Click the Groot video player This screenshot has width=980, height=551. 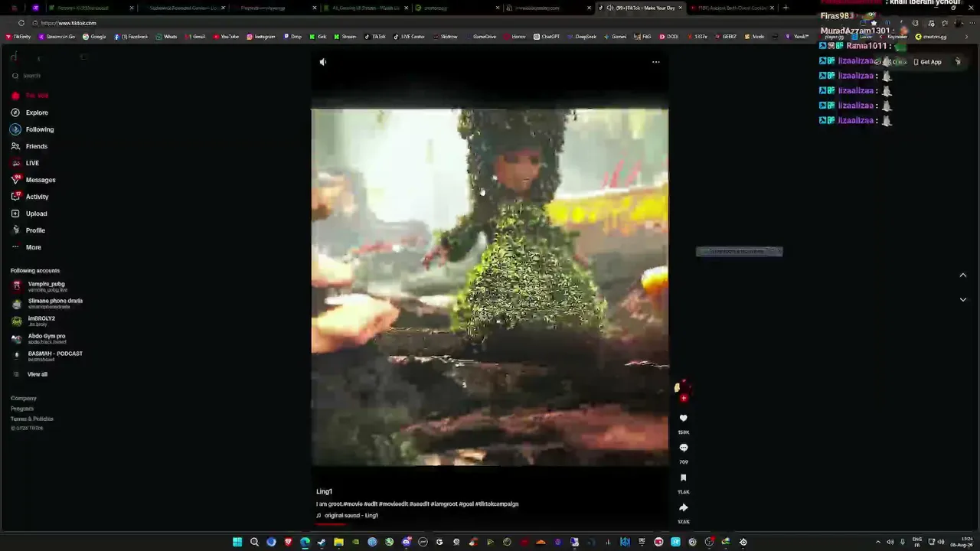tap(490, 287)
